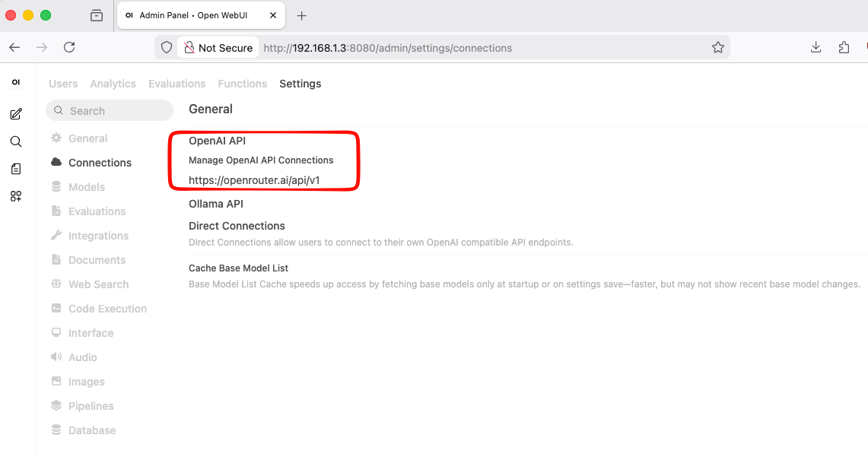Click the Cache Base Model List label

[239, 268]
